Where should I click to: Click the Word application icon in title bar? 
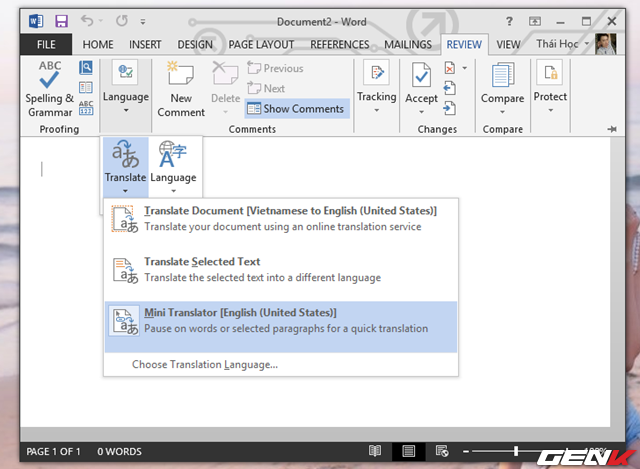click(x=36, y=21)
